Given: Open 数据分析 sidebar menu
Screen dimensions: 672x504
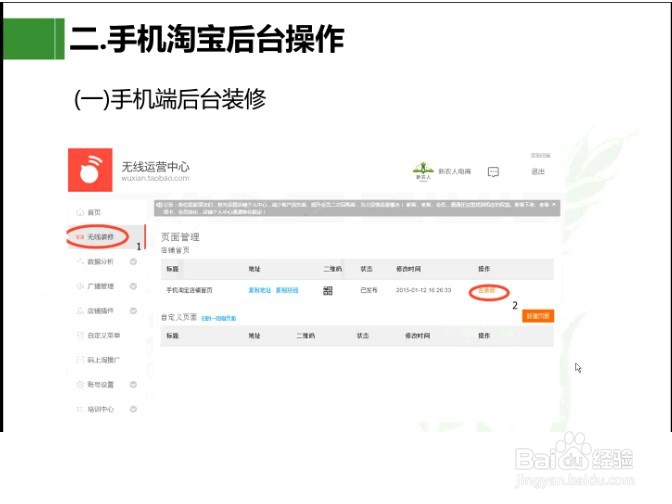Looking at the screenshot, I should 100,261.
